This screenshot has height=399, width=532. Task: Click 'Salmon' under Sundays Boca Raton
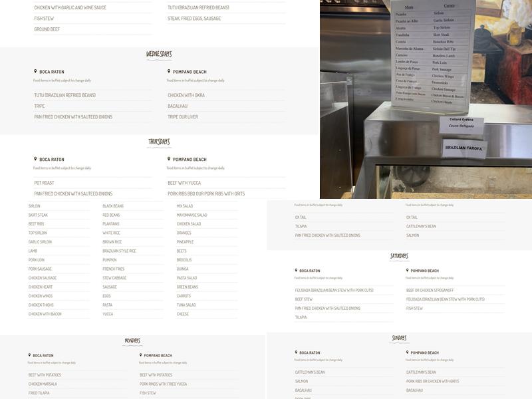(x=302, y=381)
